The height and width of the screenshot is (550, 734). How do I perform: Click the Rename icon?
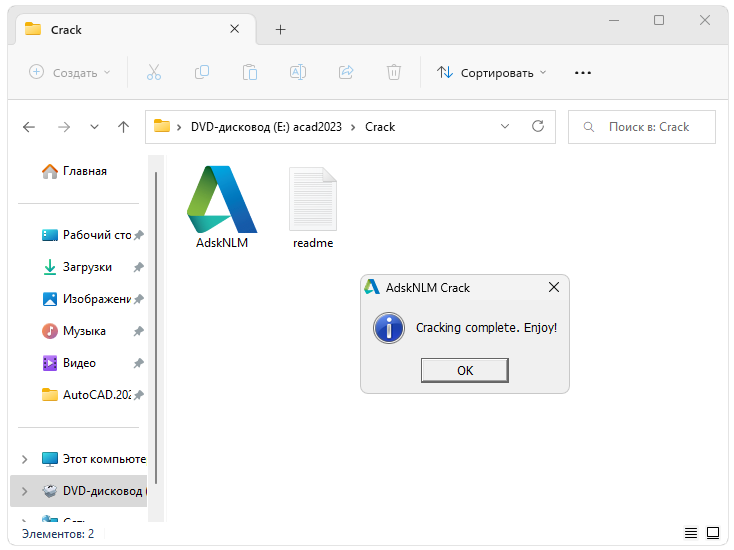click(298, 73)
